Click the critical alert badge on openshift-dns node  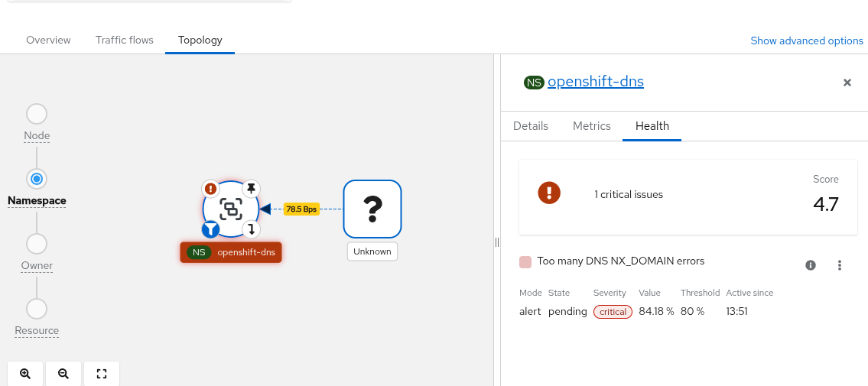(x=210, y=189)
